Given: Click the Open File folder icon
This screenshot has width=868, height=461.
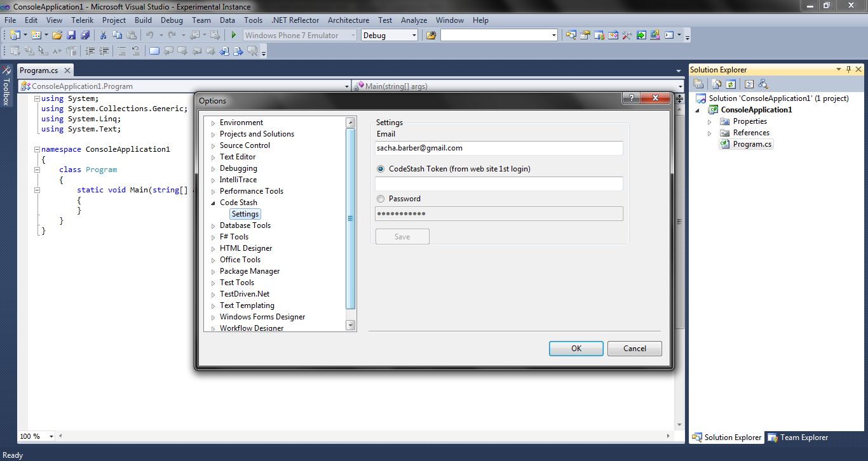Looking at the screenshot, I should [57, 35].
